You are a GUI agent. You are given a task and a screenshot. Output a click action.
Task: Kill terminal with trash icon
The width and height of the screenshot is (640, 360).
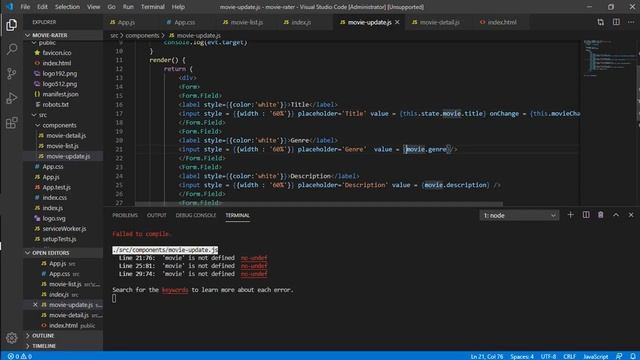(x=600, y=215)
